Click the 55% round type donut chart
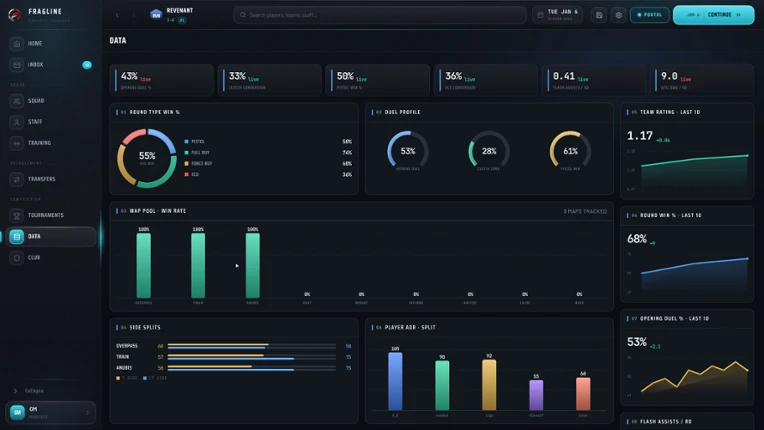 coord(147,158)
